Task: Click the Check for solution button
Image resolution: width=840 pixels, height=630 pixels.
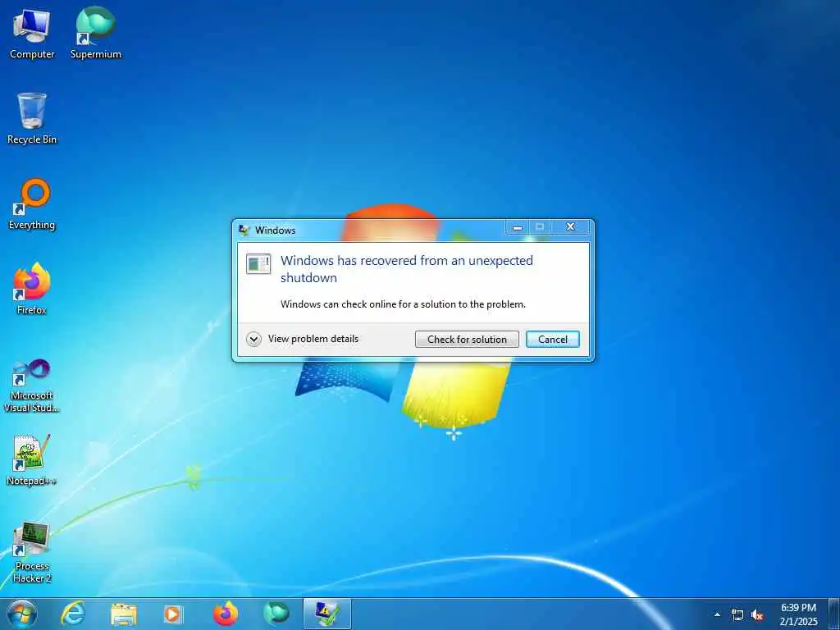Action: coord(467,339)
